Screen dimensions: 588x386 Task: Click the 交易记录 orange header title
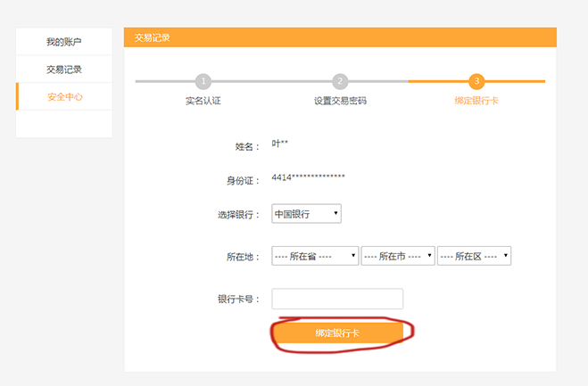point(152,37)
